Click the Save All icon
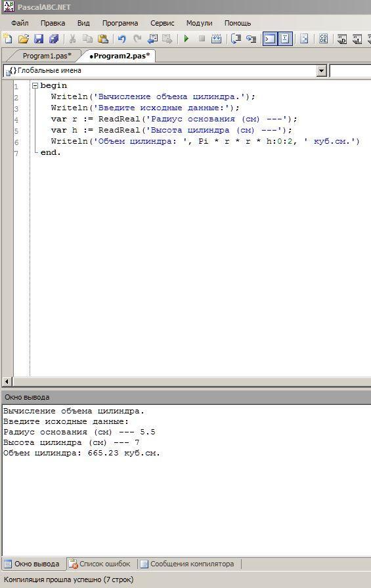The width and height of the screenshot is (371, 588). 54,39
